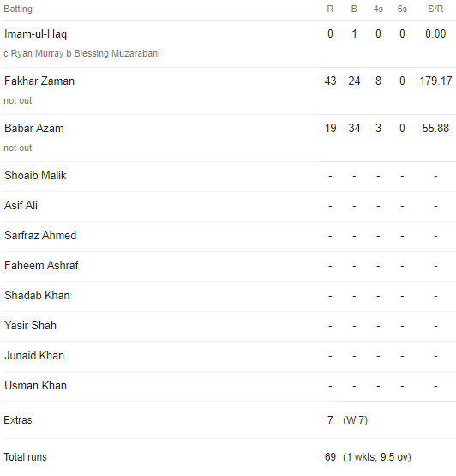The image size is (456, 476).
Task: Select Fakhar Zaman batting row
Action: pos(229,91)
